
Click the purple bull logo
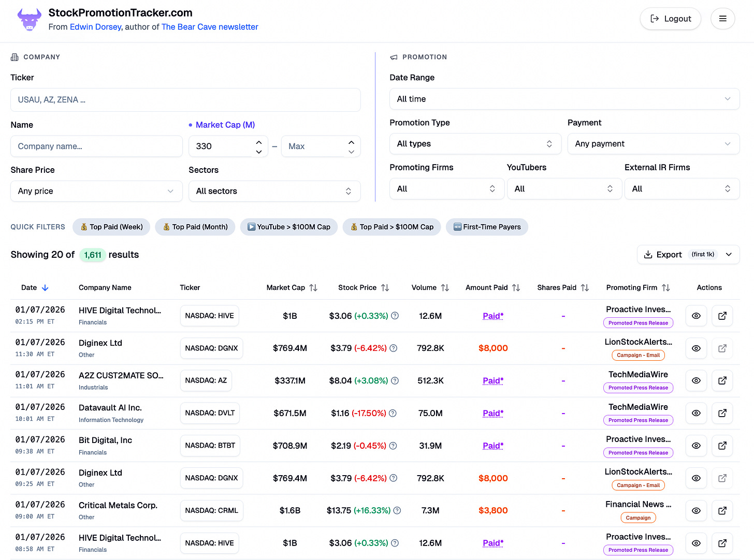point(29,20)
